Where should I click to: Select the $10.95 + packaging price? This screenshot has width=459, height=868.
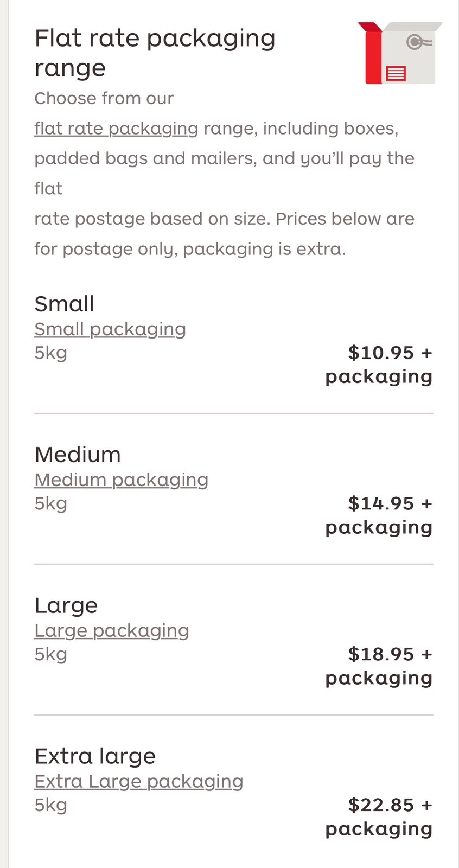(379, 365)
